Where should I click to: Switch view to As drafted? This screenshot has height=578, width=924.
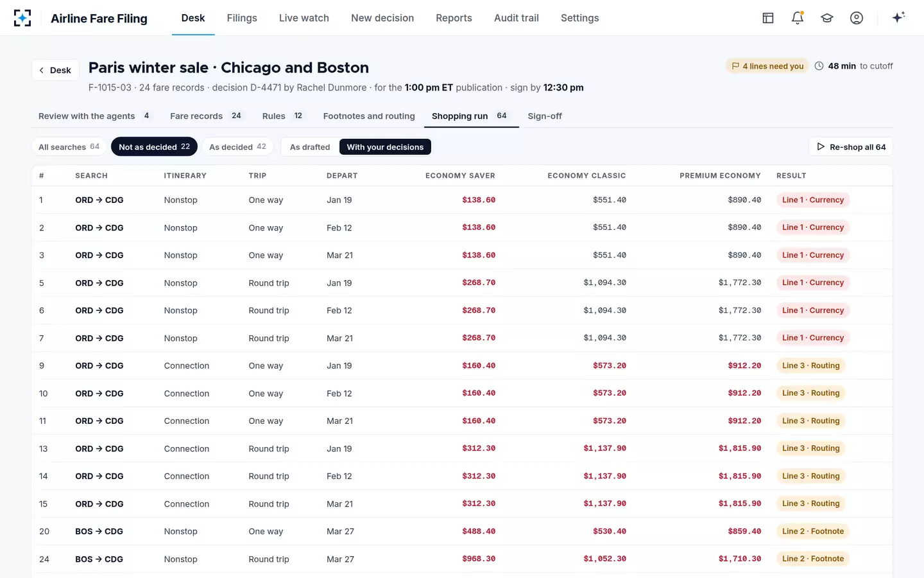[x=310, y=147]
